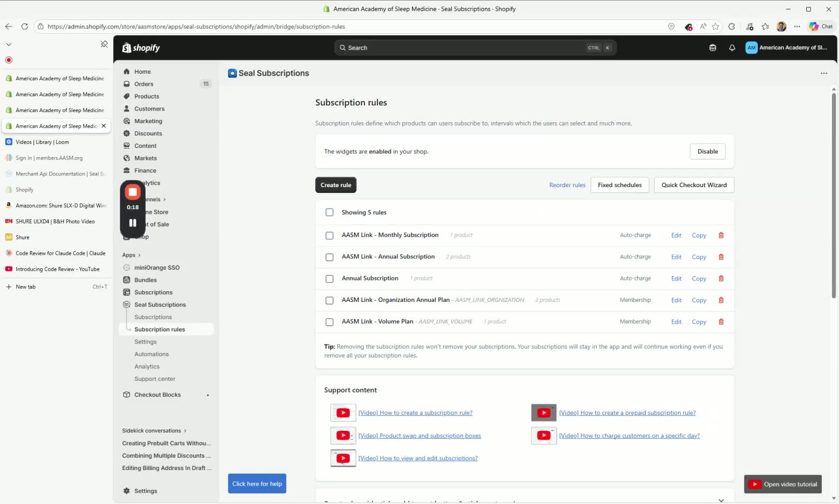
Task: Edit the AASM Link - Monthly Subscription rule
Action: [676, 235]
